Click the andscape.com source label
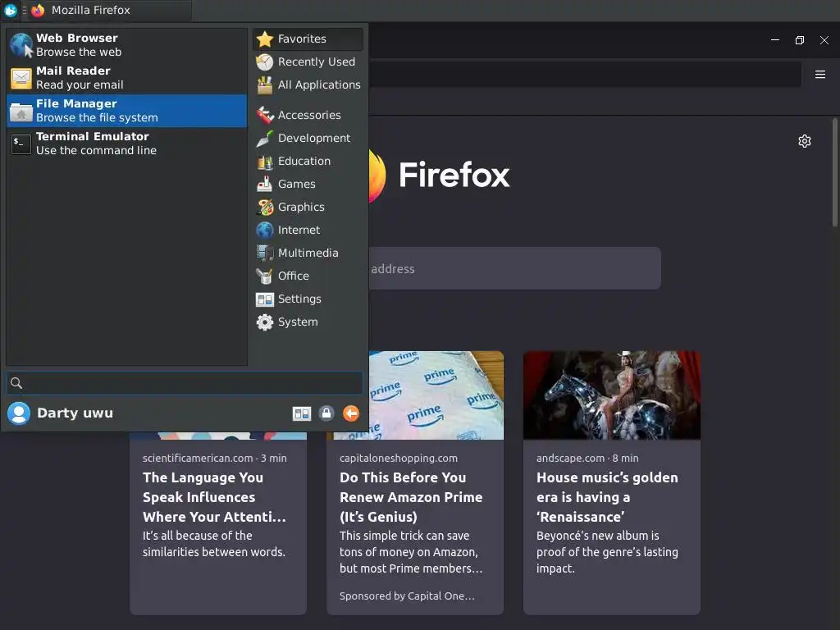 click(571, 458)
